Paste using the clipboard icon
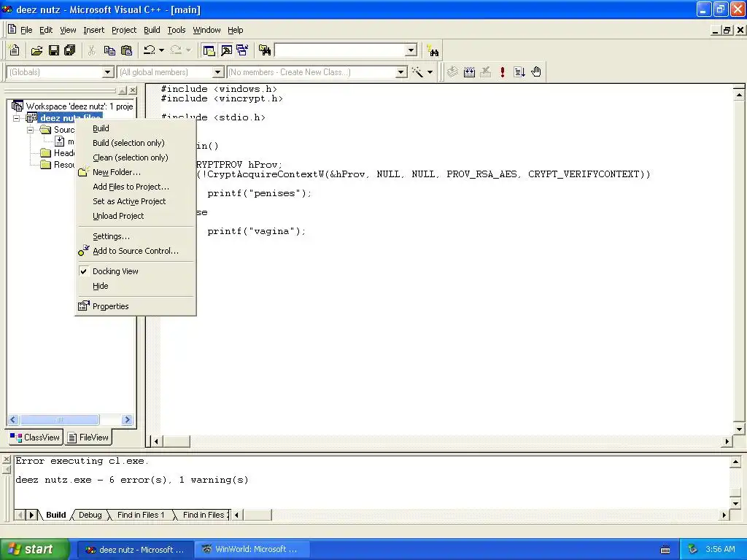Image resolution: width=747 pixels, height=560 pixels. (126, 50)
